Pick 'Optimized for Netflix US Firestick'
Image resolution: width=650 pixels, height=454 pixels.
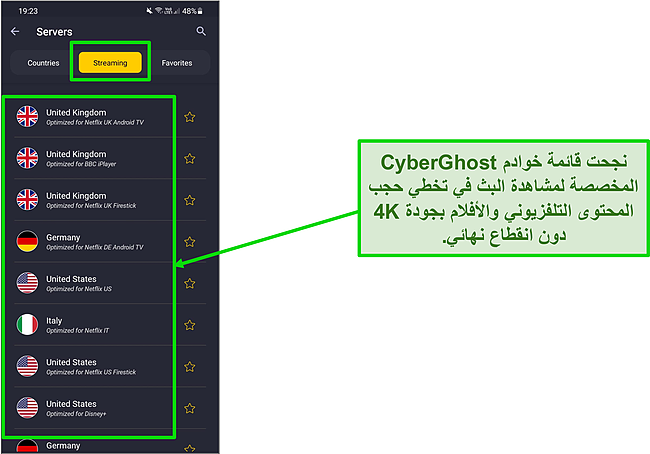[91, 372]
